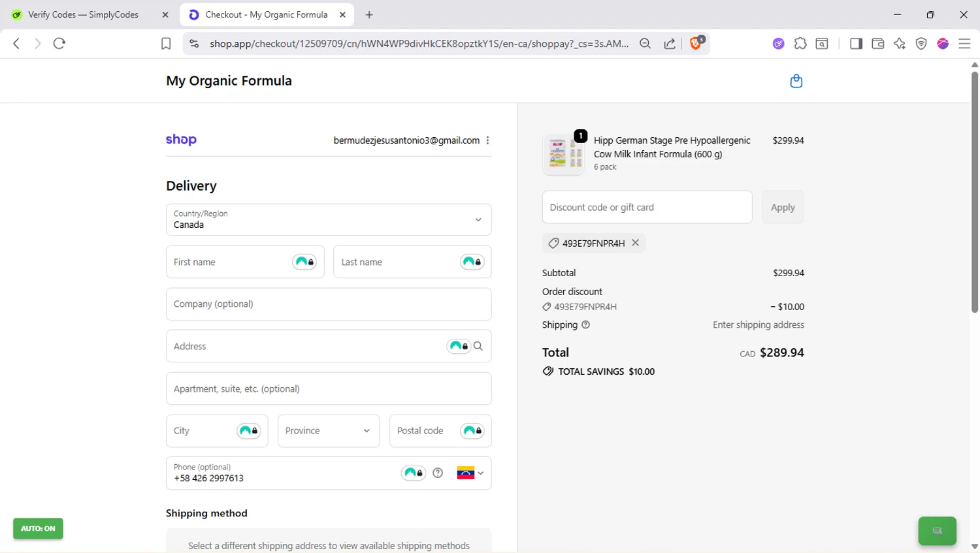The image size is (980, 553).
Task: Click the purple round extension icon
Action: (x=778, y=44)
